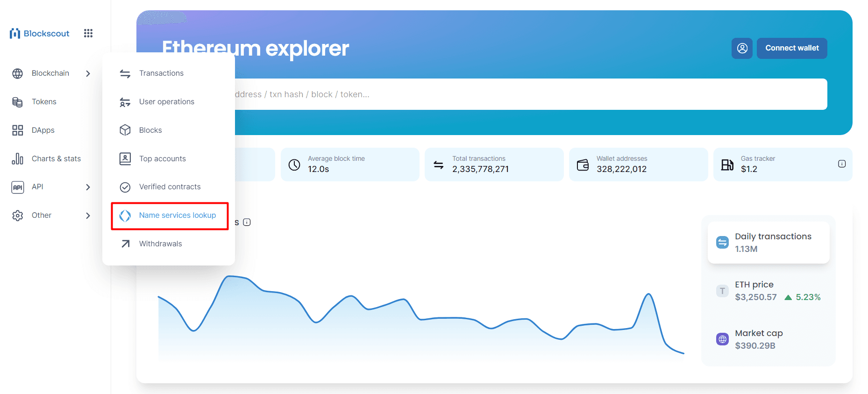Click the Blocks cube icon
This screenshot has height=394, width=868.
pos(125,130)
